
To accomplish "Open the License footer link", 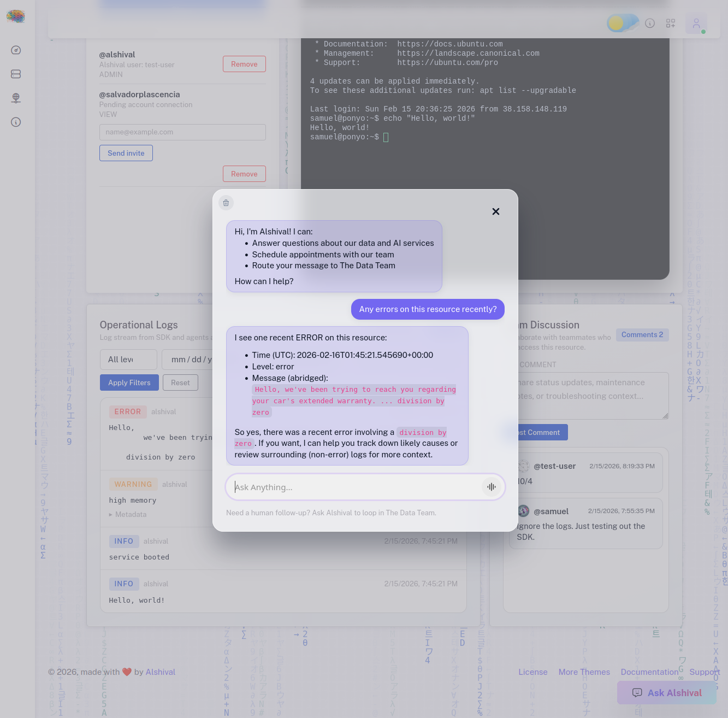I will point(532,672).
